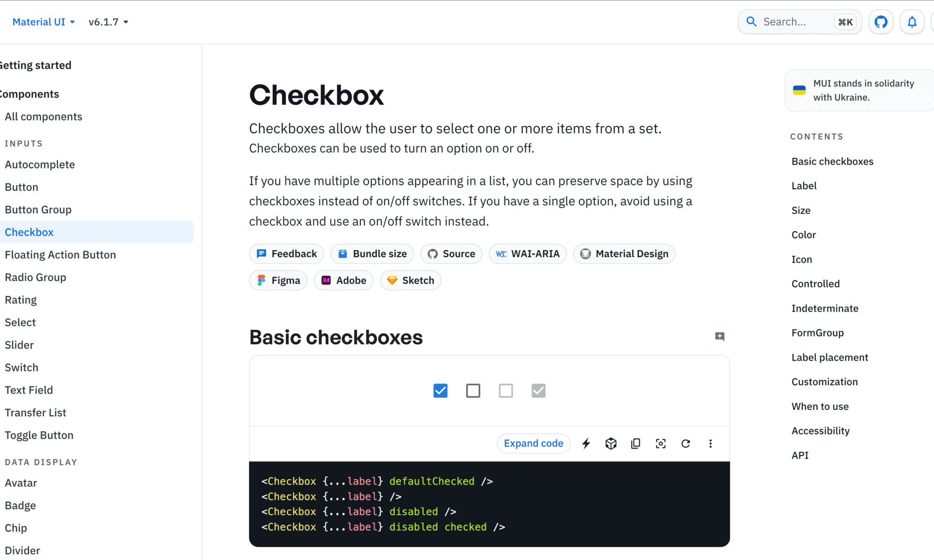Jump to Customization in contents
Viewport: 934px width, 560px height.
coord(825,382)
